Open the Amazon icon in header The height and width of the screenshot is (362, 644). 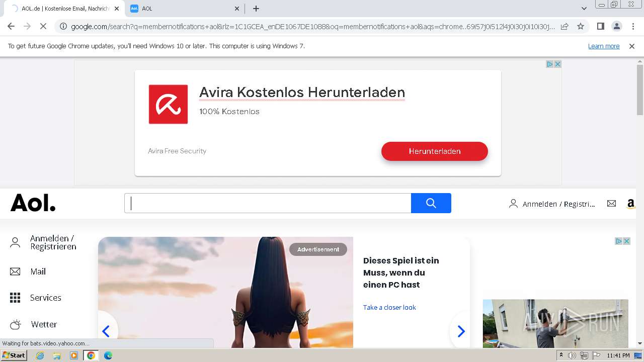[x=631, y=204]
